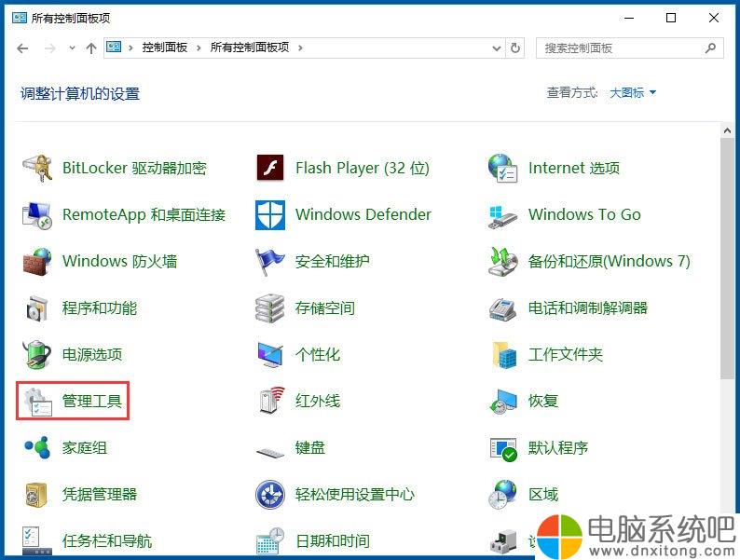Screen dimensions: 740x560
Task: Click the search magnifier icon
Action: pyautogui.click(x=710, y=48)
